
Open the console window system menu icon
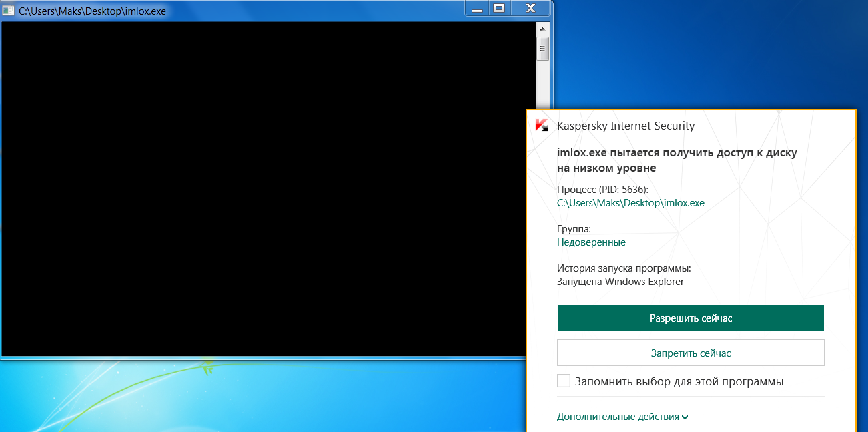point(9,11)
